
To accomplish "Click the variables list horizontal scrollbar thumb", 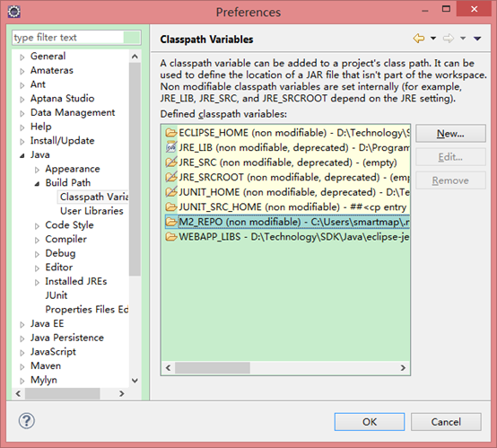I will coord(213,368).
